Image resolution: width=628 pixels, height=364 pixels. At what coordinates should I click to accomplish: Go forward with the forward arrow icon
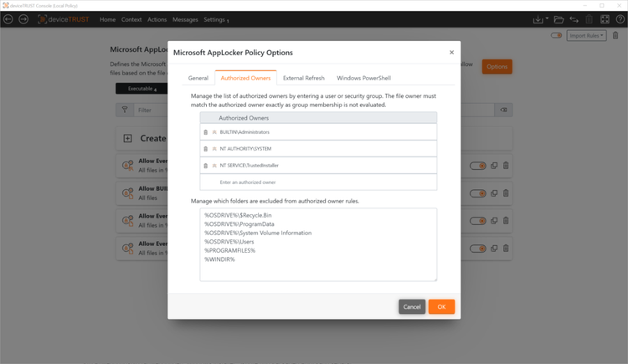pyautogui.click(x=23, y=19)
